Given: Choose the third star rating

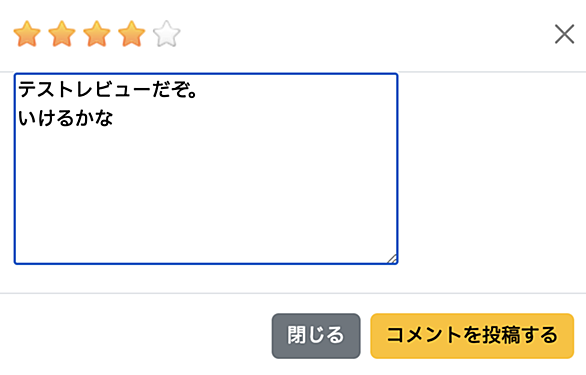Looking at the screenshot, I should click(97, 34).
